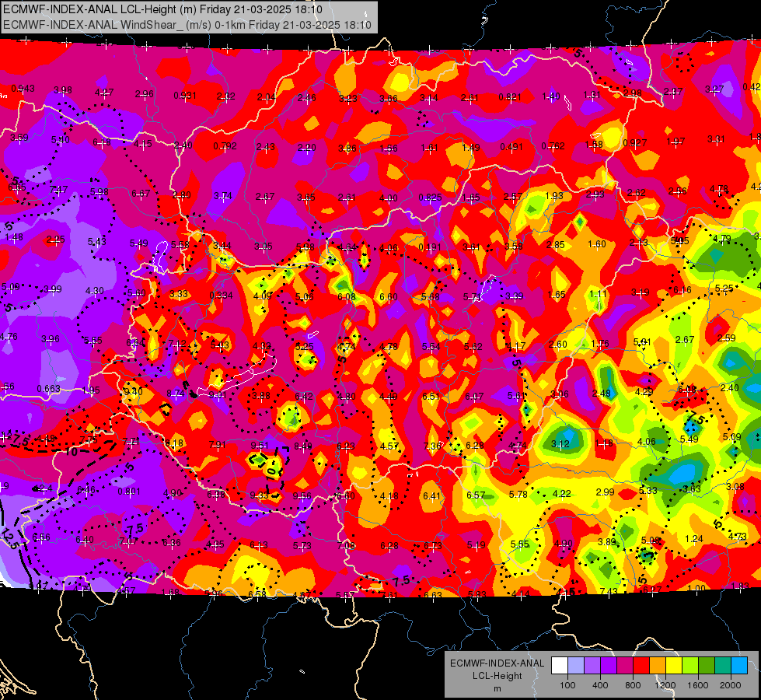Click the legend tick label 400
Image resolution: width=761 pixels, height=700 pixels.
click(600, 685)
